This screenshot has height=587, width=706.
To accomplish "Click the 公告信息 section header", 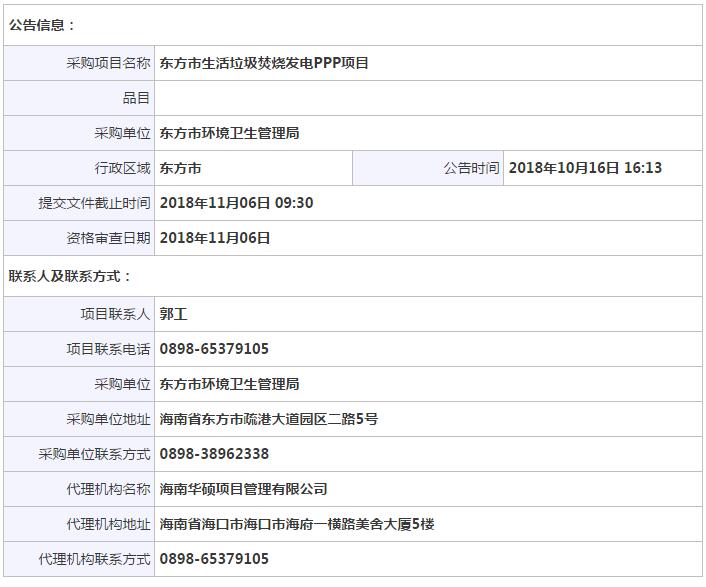I will pos(43,25).
